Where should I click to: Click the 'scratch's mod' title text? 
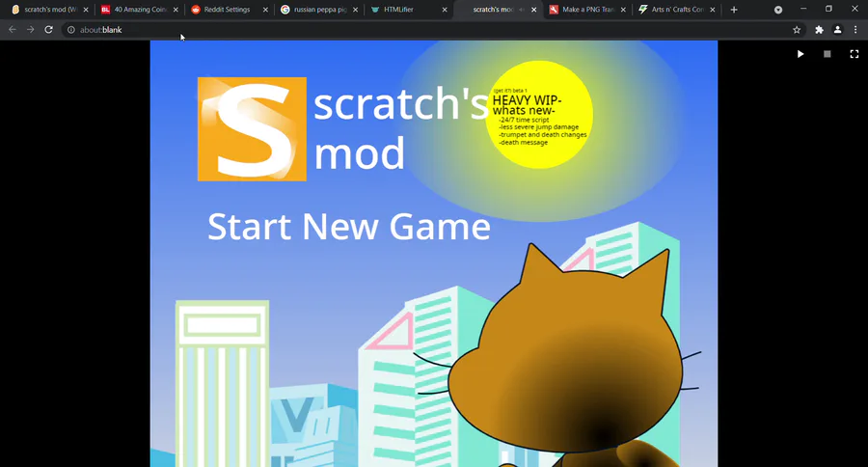(401, 128)
